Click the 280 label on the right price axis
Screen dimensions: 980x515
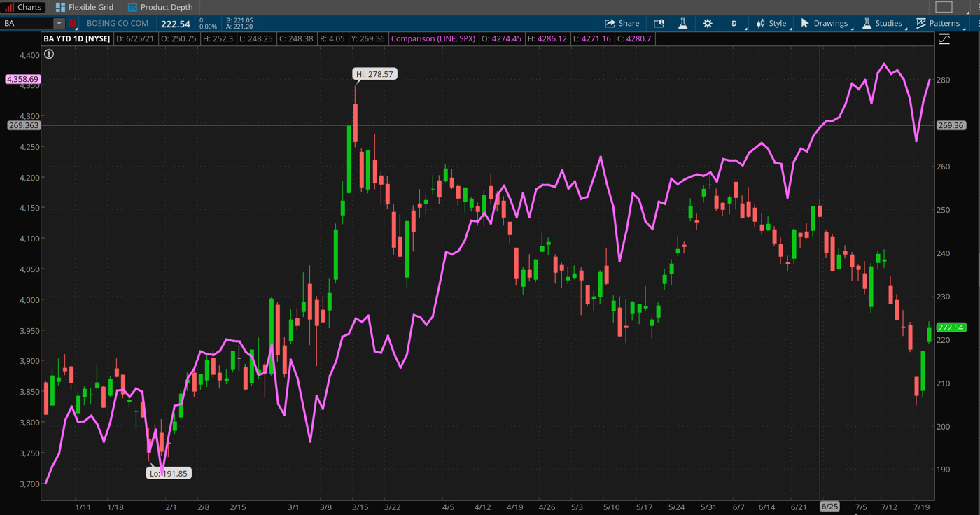tap(944, 80)
